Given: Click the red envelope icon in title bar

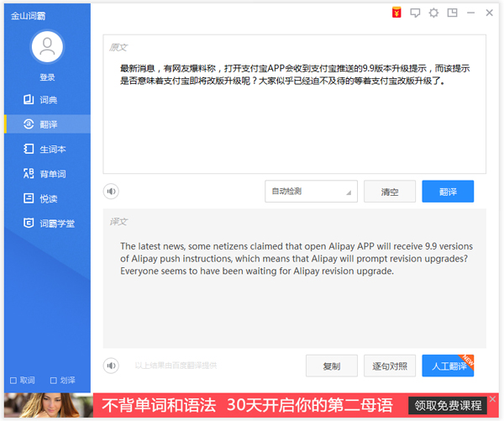Looking at the screenshot, I should point(396,13).
